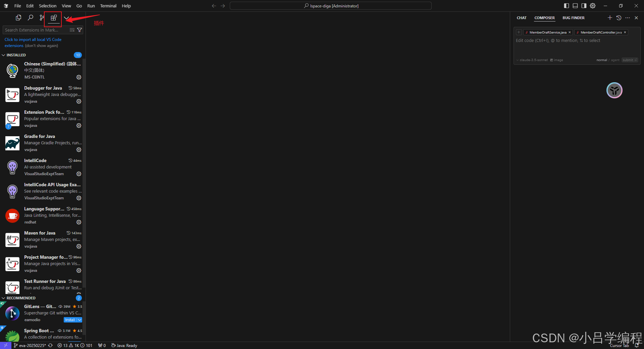This screenshot has height=349, width=644.
Task: Remove MemberDraftService.java from composer context
Action: (570, 32)
